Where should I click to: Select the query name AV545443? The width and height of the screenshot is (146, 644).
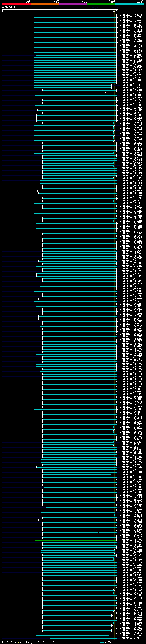coord(8,7)
